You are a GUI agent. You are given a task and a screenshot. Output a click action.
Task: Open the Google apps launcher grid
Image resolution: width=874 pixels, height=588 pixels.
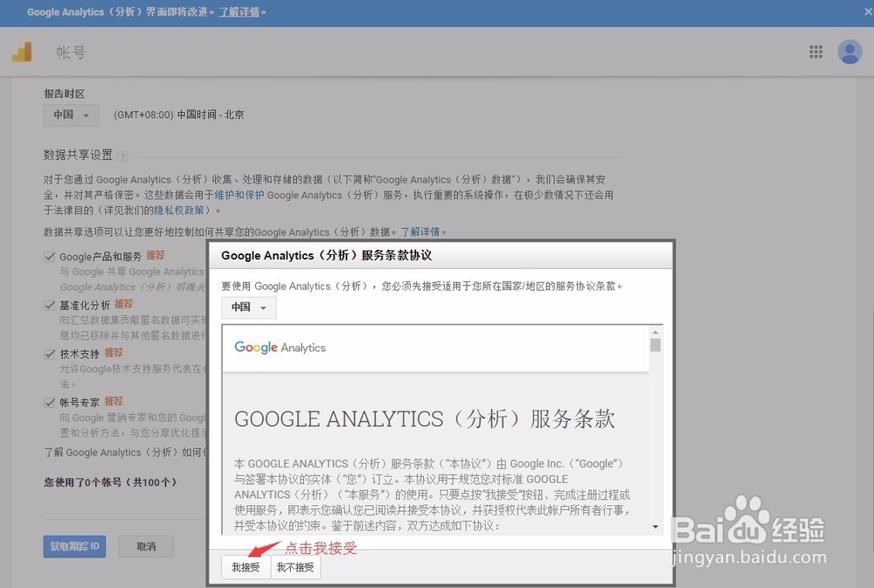(815, 52)
